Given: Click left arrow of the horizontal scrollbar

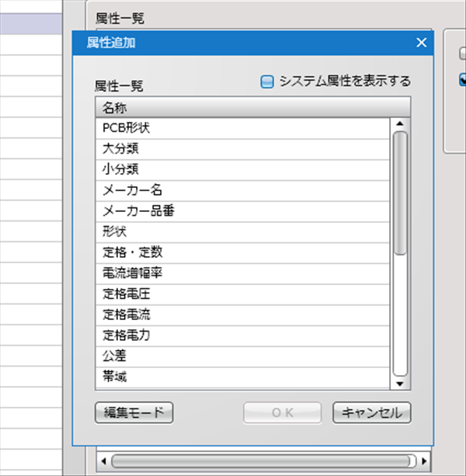Looking at the screenshot, I should click(104, 461).
